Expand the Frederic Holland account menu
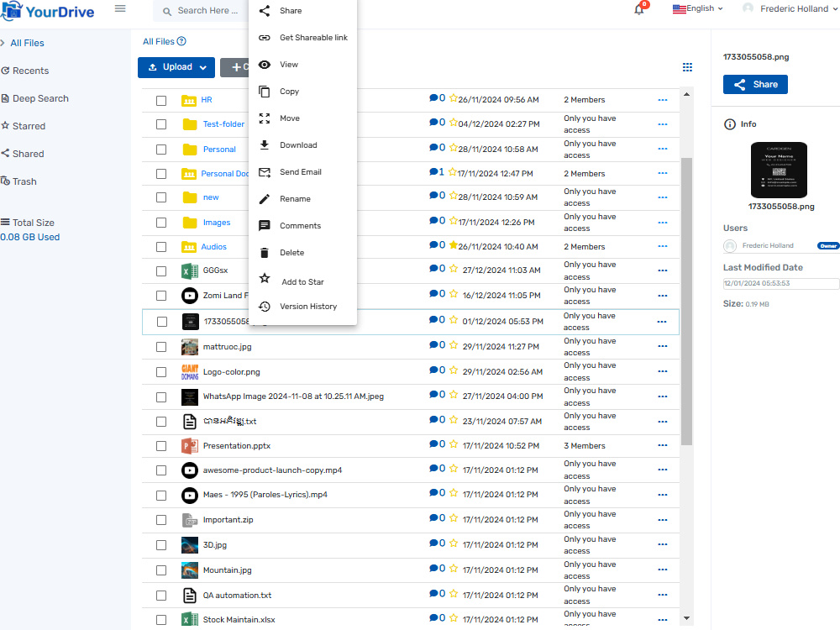The width and height of the screenshot is (840, 630). [x=790, y=8]
